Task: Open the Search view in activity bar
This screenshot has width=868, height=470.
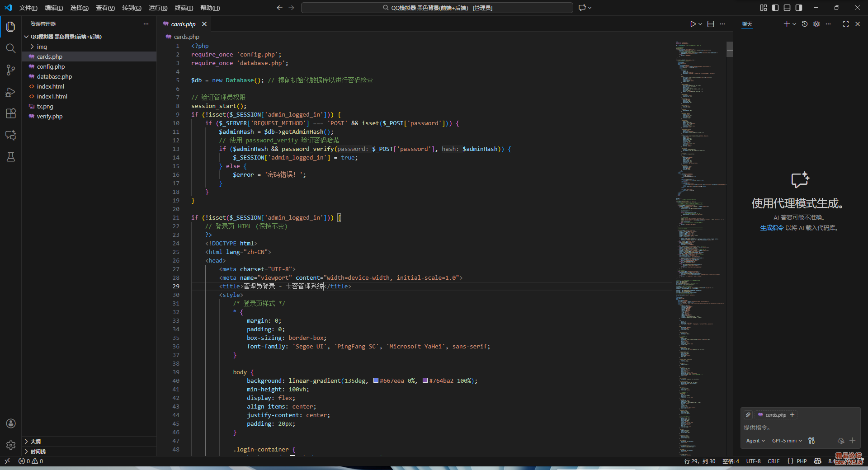Action: click(10, 48)
